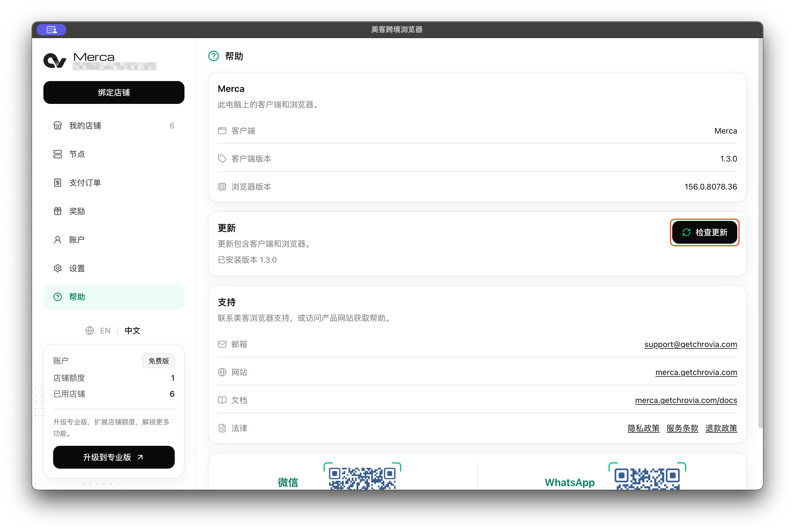Click 已安装版本 1.3.0 text
This screenshot has width=795, height=532.
click(247, 260)
